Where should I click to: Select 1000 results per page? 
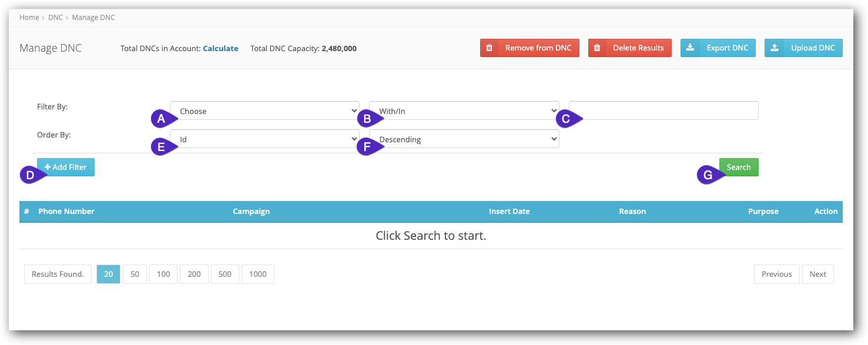pos(257,274)
